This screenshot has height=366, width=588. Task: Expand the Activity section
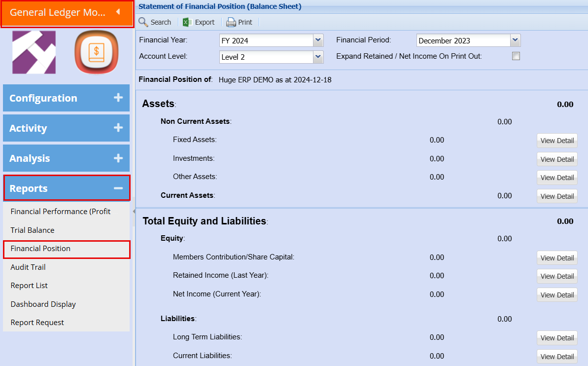pos(118,128)
